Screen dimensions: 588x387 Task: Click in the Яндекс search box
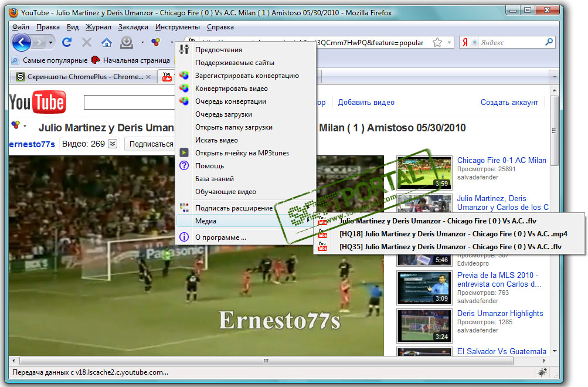tap(511, 42)
